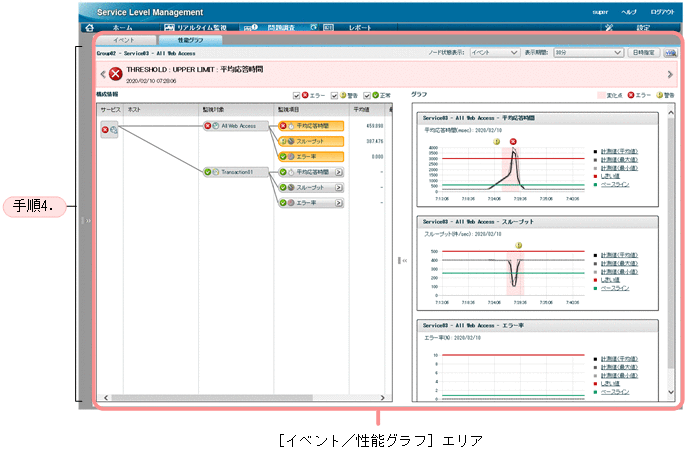Click the graph search icon button

click(670, 53)
